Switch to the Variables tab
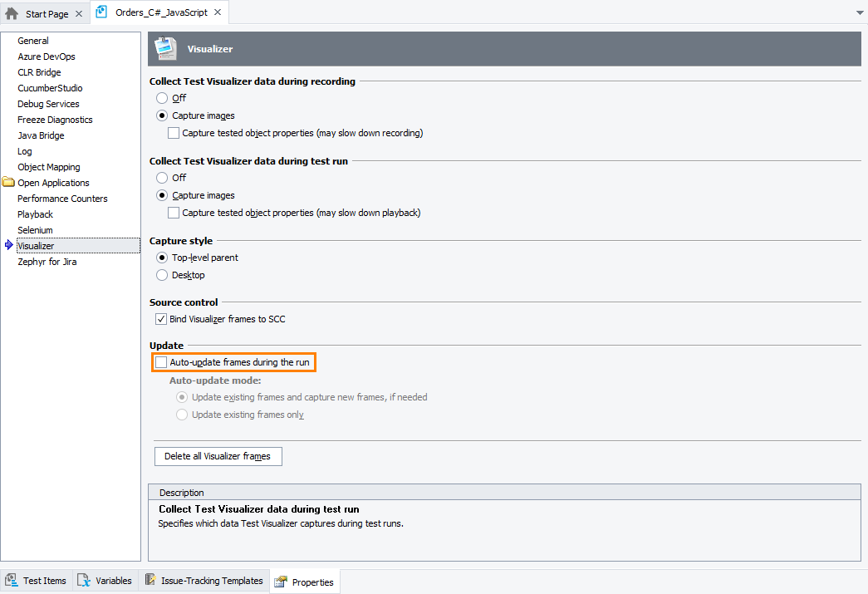This screenshot has width=868, height=594. [111, 580]
